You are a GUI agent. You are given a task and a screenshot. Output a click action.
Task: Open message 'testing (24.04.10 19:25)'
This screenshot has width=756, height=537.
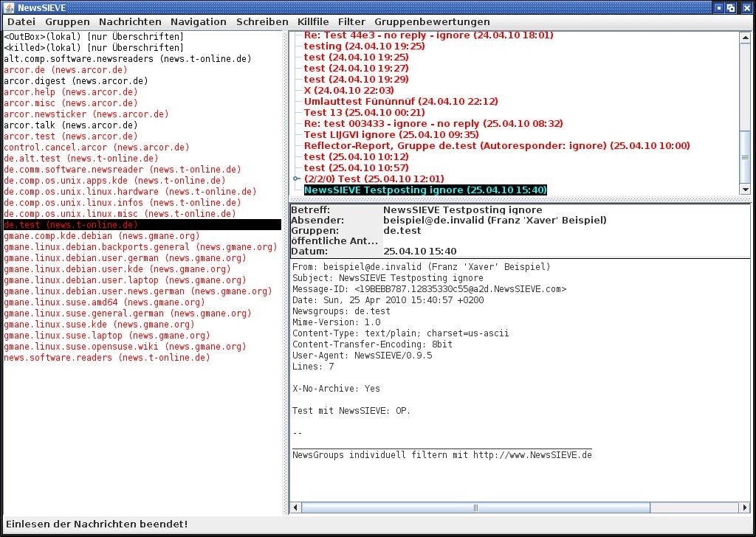click(365, 46)
